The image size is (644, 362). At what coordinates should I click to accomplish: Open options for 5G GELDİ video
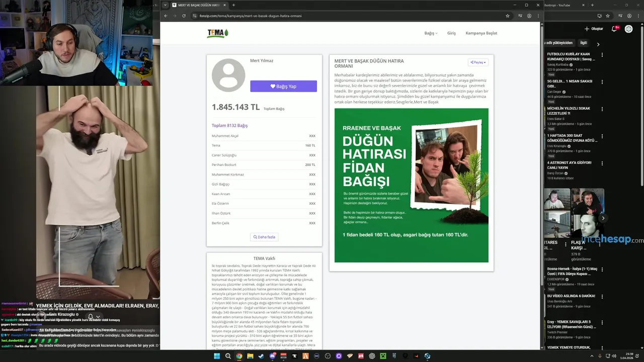[x=602, y=81]
